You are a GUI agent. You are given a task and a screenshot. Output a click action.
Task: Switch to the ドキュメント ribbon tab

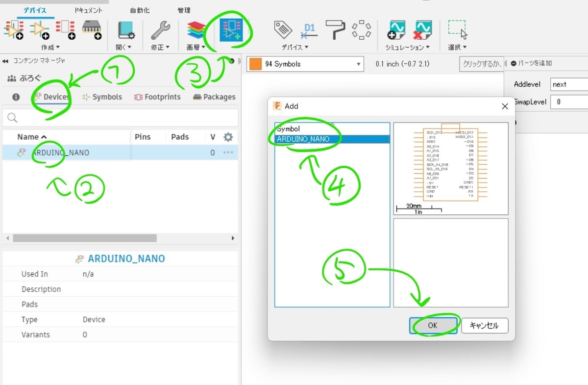pyautogui.click(x=88, y=10)
